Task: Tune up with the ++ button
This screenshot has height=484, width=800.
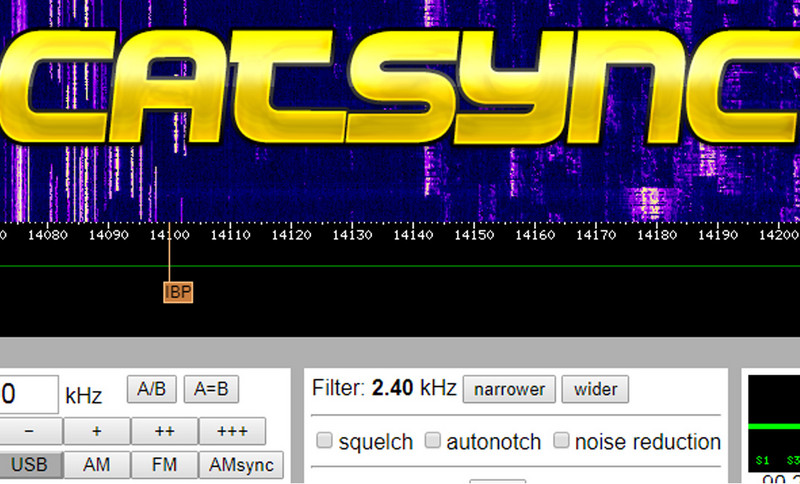Action: tap(164, 431)
